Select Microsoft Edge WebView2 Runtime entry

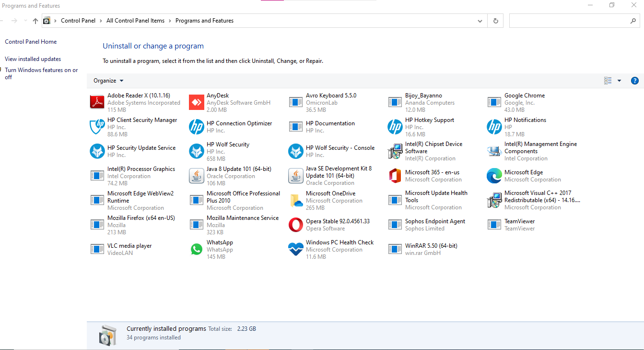[x=132, y=200]
